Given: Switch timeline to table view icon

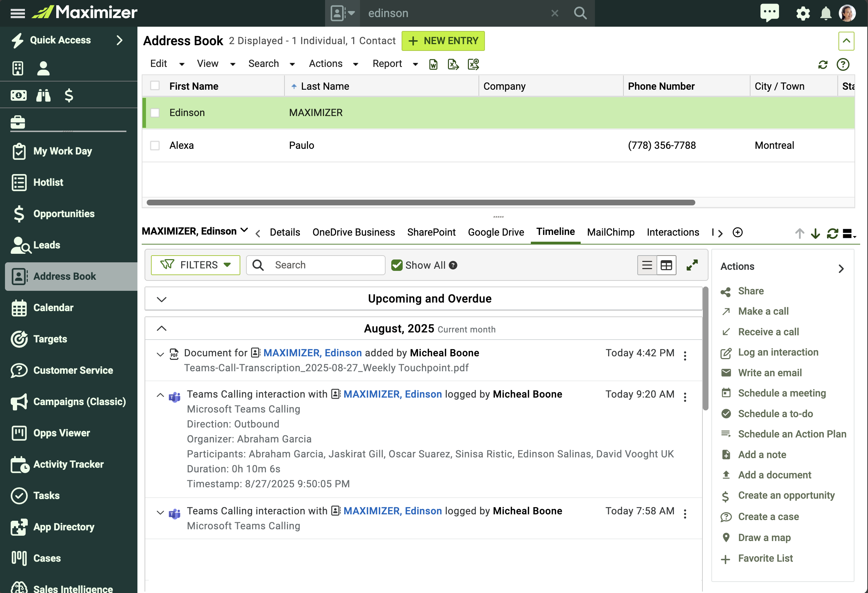Looking at the screenshot, I should tap(667, 265).
